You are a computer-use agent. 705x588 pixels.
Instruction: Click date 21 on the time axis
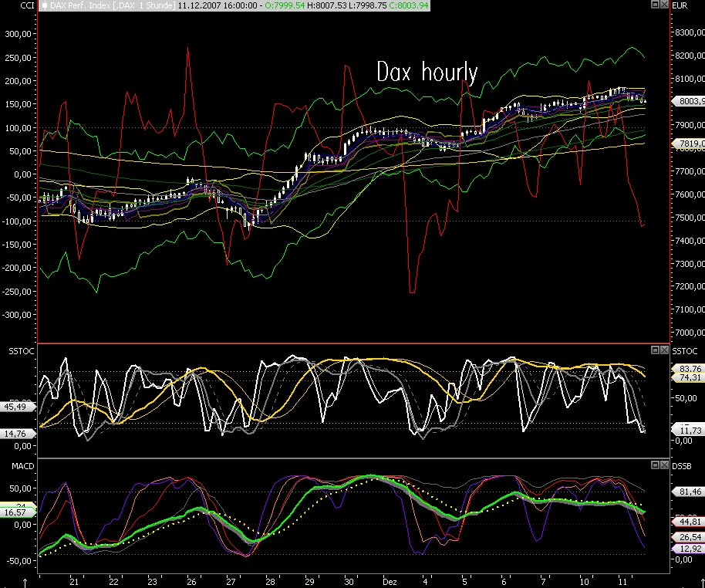point(74,582)
